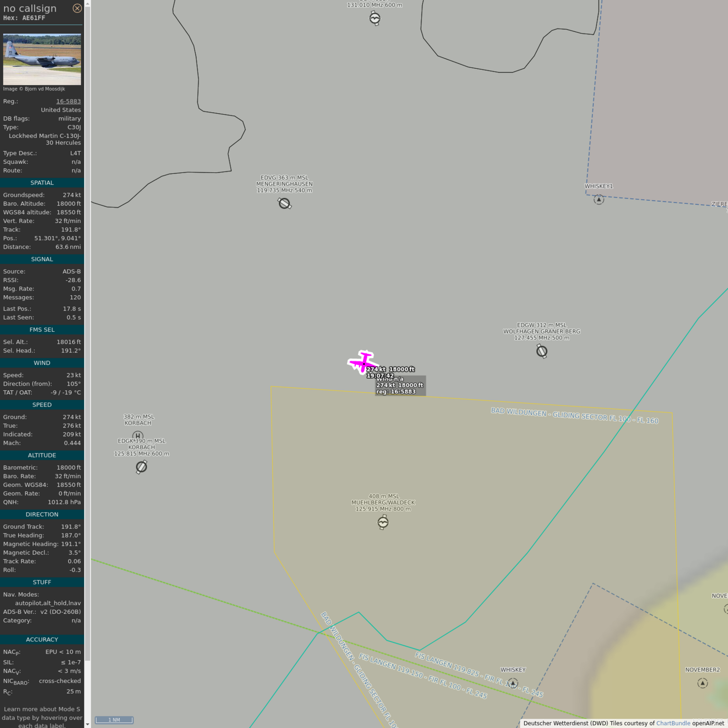The height and width of the screenshot is (728, 728).
Task: Open the ChartBundle attribution link
Action: coord(673,723)
